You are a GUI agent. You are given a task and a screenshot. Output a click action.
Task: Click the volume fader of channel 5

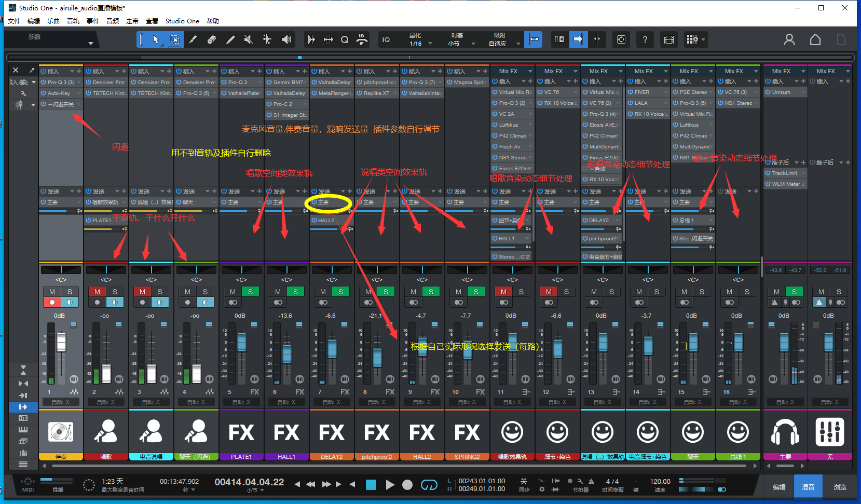pos(241,342)
